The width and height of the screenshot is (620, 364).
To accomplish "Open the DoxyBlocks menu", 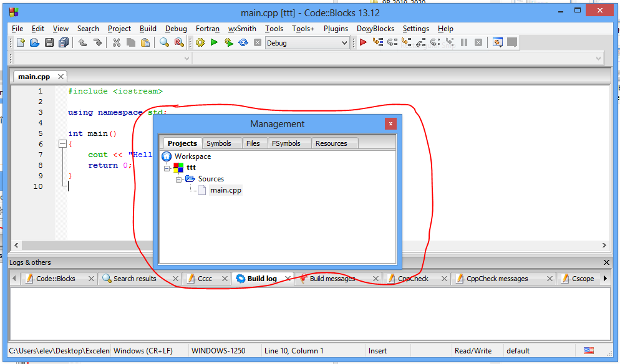I will tap(375, 29).
